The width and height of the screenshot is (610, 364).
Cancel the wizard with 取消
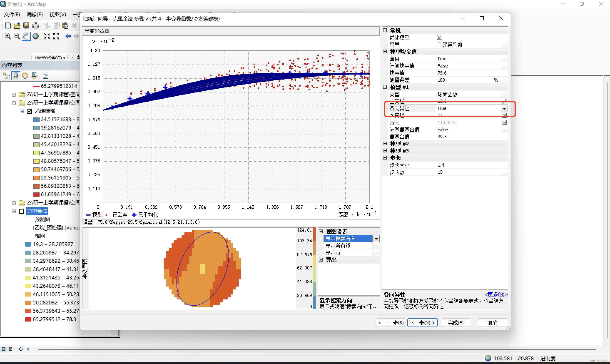[x=492, y=323]
